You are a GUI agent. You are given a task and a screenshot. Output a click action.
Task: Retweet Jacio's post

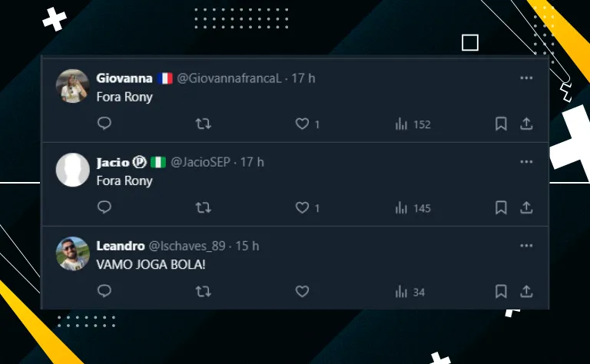point(203,207)
